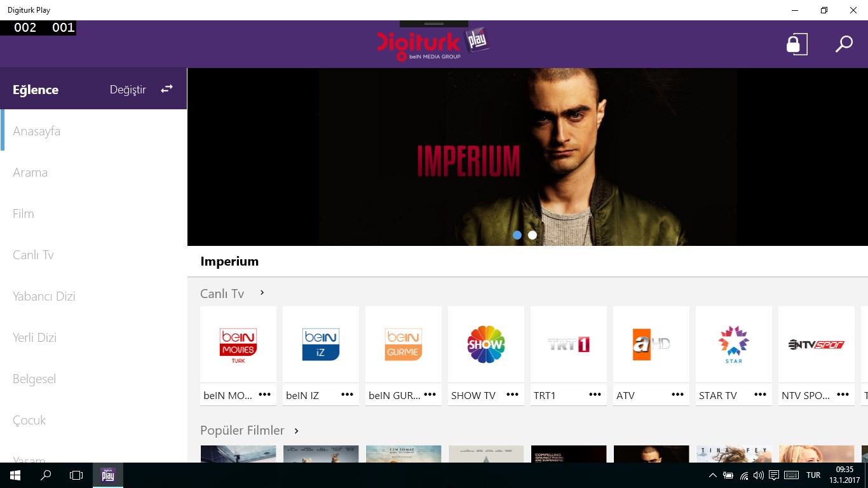Click the taskbar search icon
This screenshot has width=868, height=488.
point(46,475)
